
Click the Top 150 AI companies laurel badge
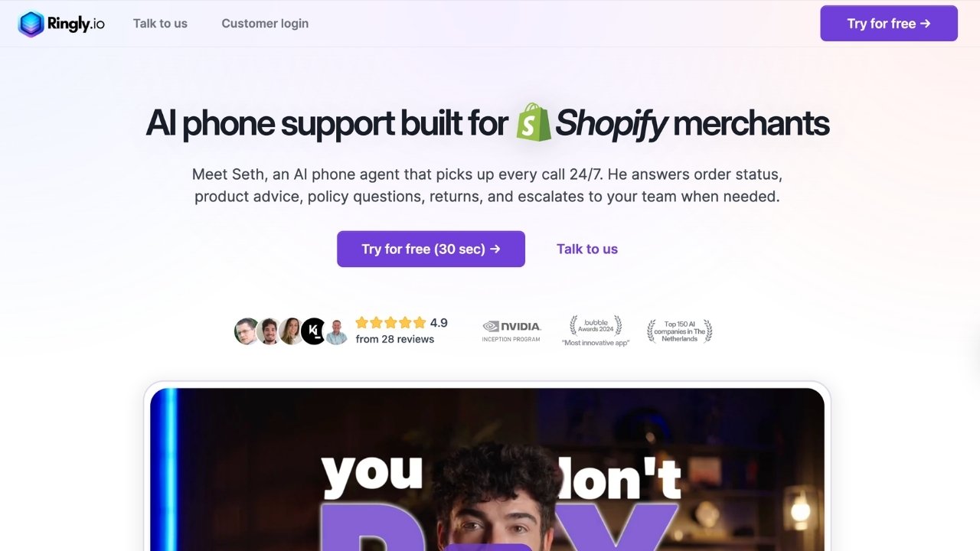[679, 331]
